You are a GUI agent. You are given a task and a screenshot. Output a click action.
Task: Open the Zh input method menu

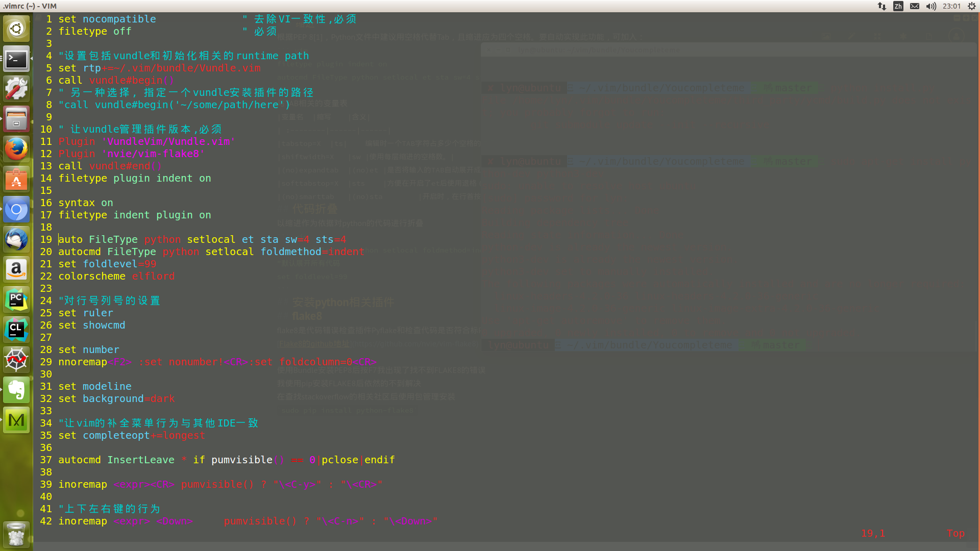[898, 6]
